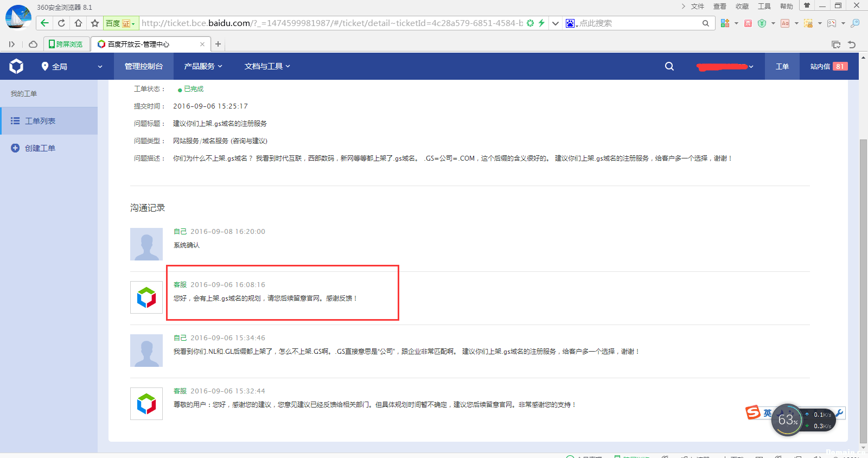The image size is (868, 458).
Task: Click the lightning speed mode icon in address bar
Action: 541,23
